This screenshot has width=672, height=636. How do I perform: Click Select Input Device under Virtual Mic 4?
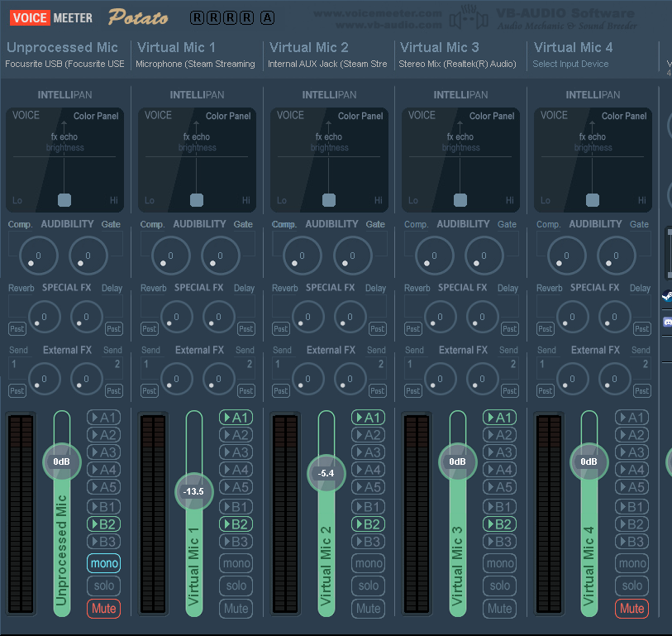(x=570, y=64)
